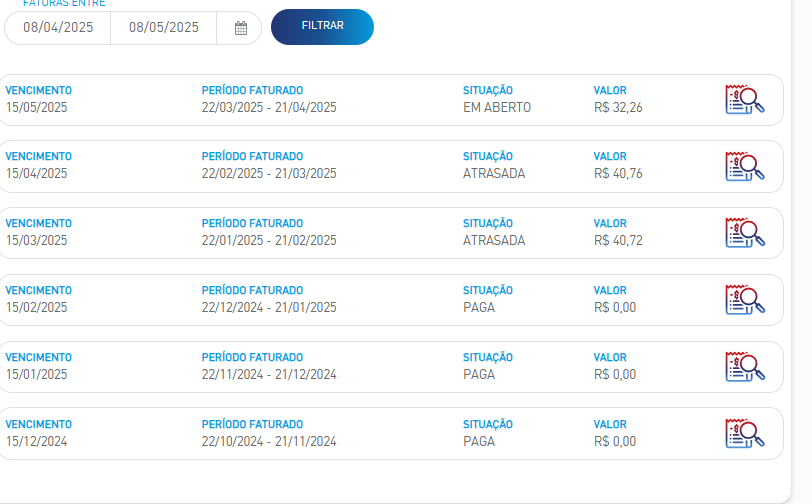This screenshot has height=504, width=812.
Task: Click the EM ABERTO status text
Action: 497,107
